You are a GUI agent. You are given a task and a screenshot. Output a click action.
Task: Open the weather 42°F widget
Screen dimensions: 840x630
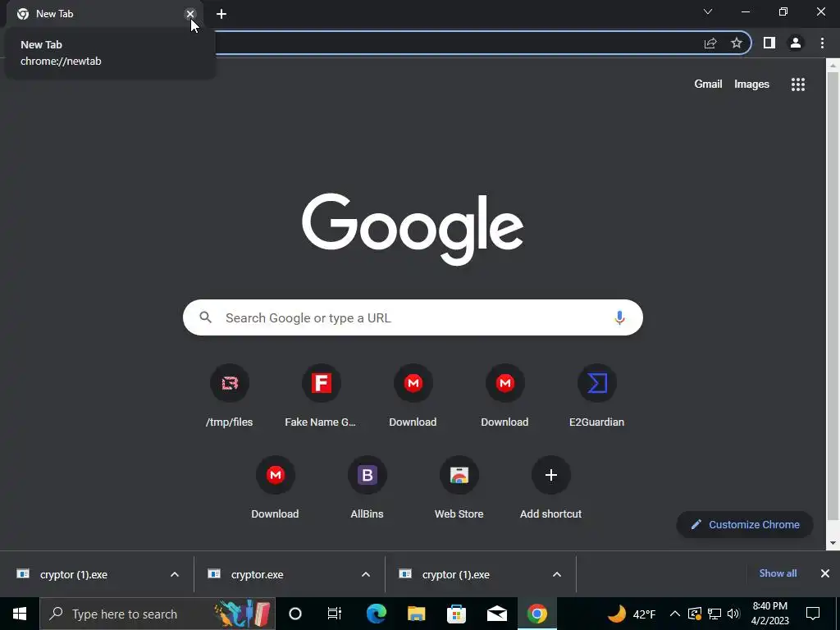(631, 614)
